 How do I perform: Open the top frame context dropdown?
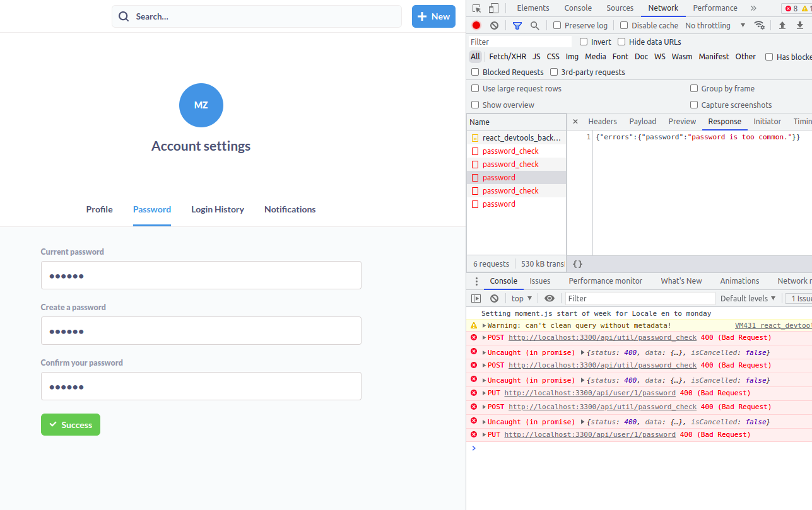pyautogui.click(x=521, y=298)
